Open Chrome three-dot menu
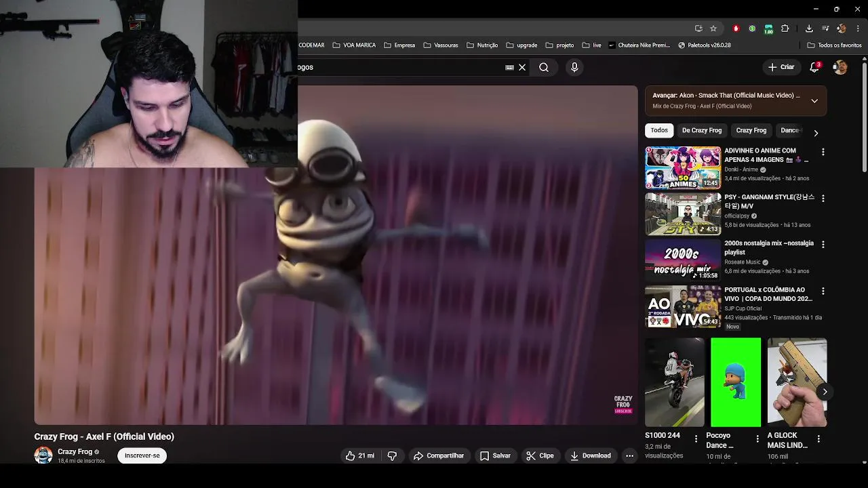868x488 pixels. click(857, 28)
